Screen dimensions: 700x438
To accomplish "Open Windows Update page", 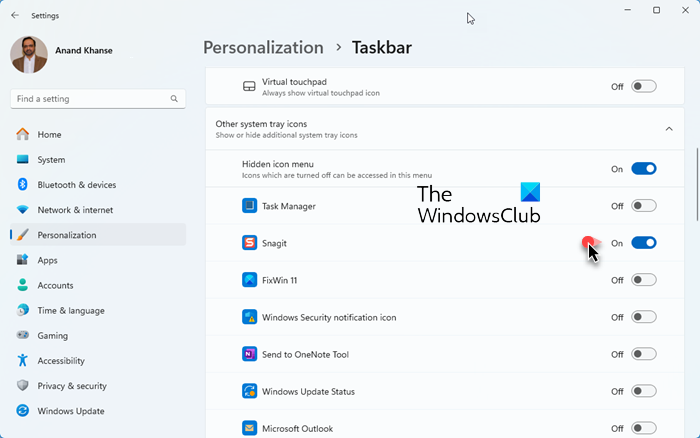I will pos(98,410).
